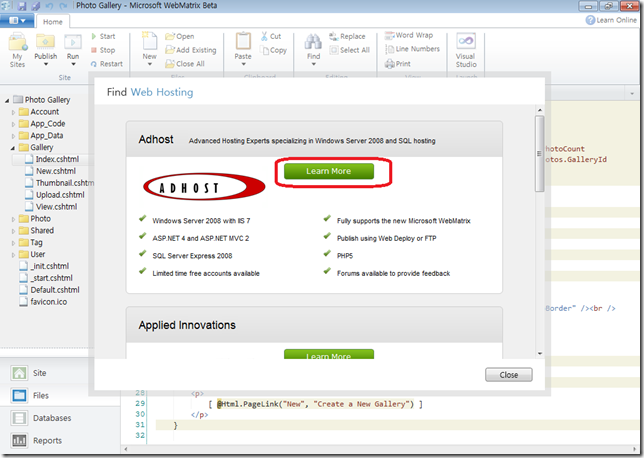Image resolution: width=644 pixels, height=458 pixels.
Task: Click the Print command
Action: (398, 64)
